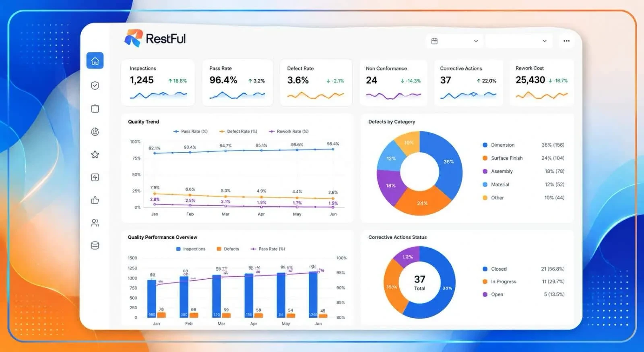644x352 pixels.
Task: Toggle Defect Rate (%) legend series
Action: click(x=238, y=131)
